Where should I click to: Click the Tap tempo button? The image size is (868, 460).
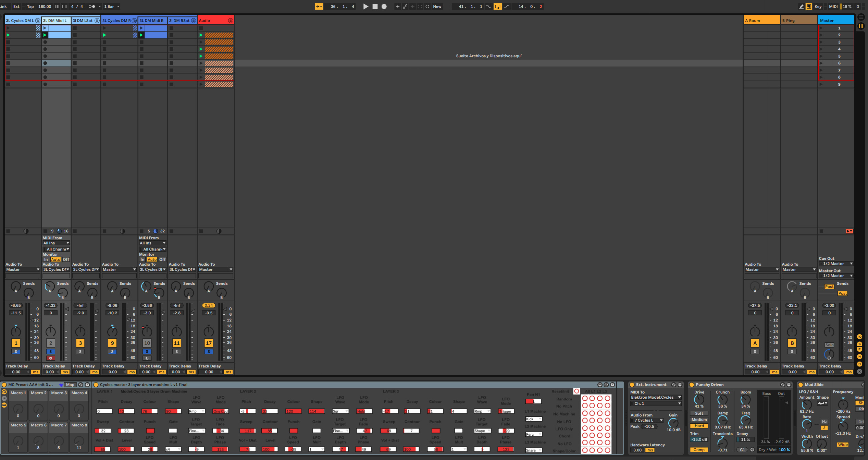tap(30, 7)
